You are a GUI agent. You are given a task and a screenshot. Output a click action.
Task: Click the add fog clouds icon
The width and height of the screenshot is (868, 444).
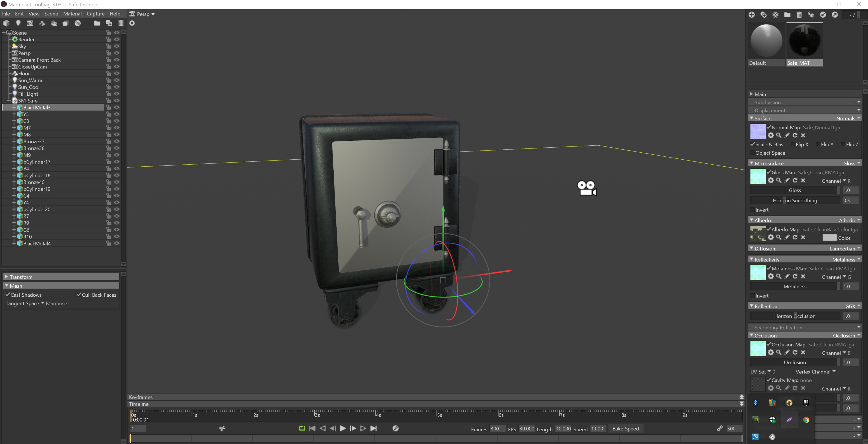coord(54,23)
